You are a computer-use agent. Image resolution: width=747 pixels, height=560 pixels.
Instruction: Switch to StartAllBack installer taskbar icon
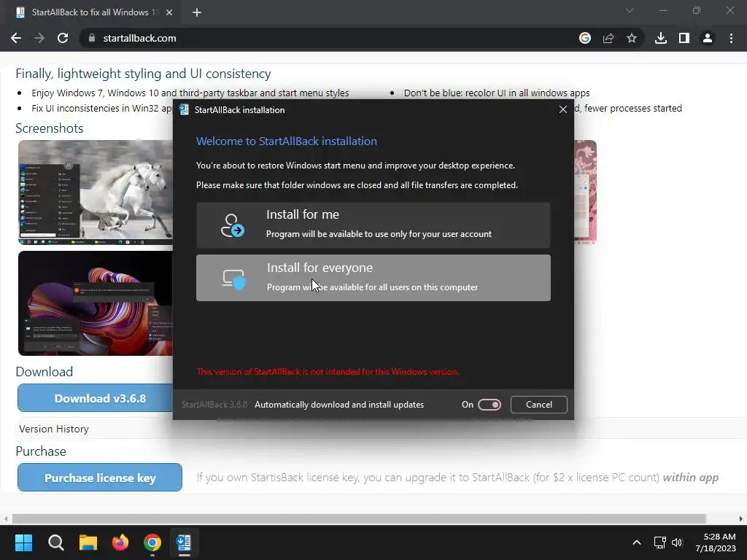184,542
